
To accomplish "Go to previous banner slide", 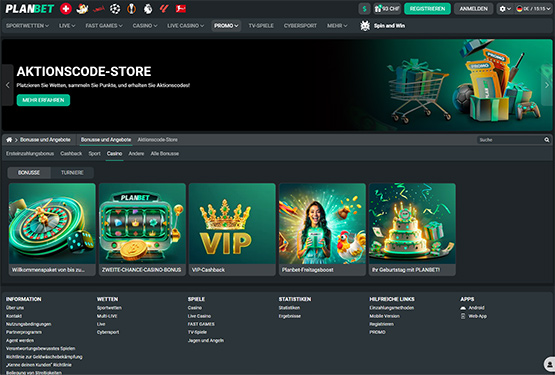I will pos(7,85).
